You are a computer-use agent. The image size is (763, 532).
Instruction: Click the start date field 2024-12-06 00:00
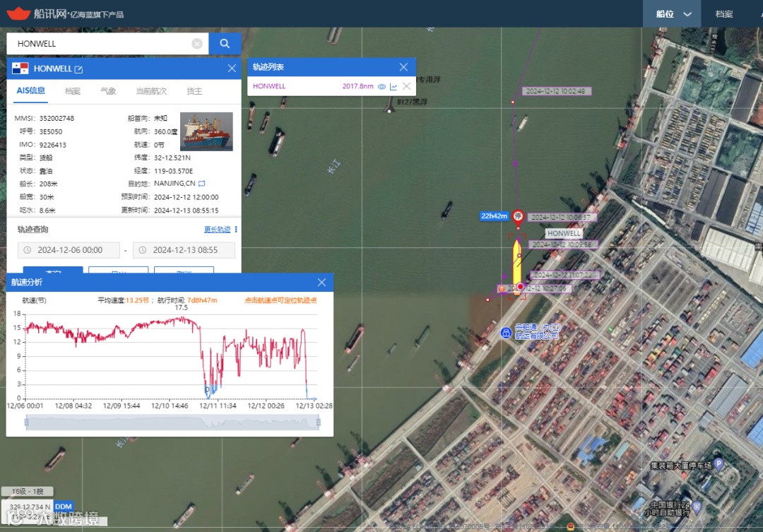69,250
